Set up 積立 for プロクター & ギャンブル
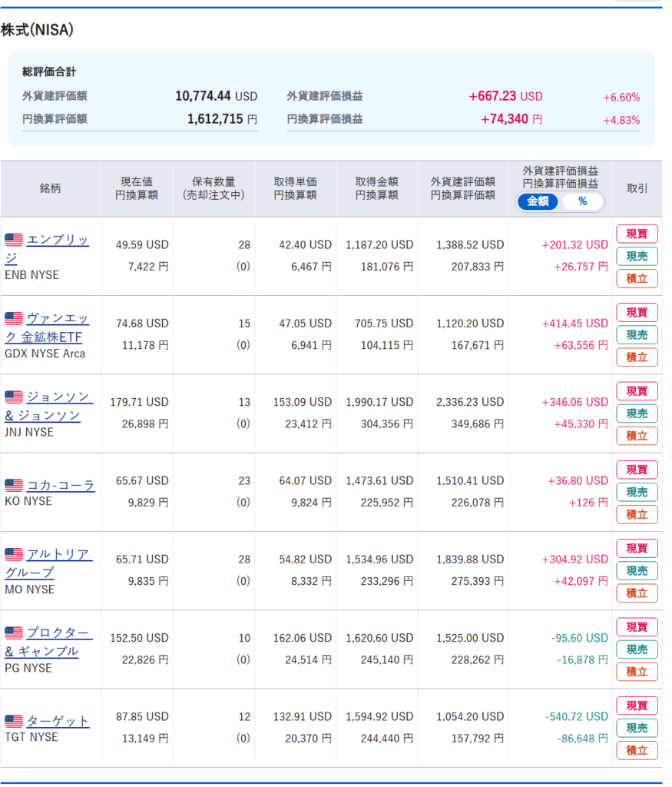This screenshot has width=672, height=787. click(x=637, y=672)
